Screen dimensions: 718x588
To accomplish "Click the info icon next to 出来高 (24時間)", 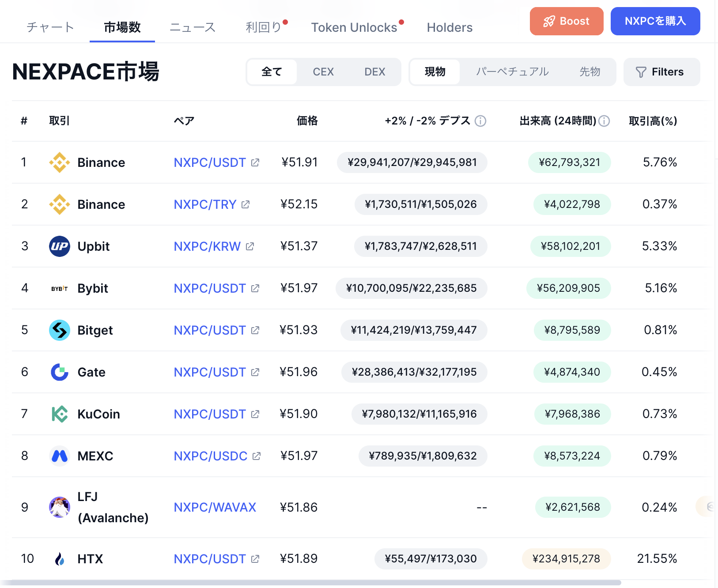I will pyautogui.click(x=604, y=121).
